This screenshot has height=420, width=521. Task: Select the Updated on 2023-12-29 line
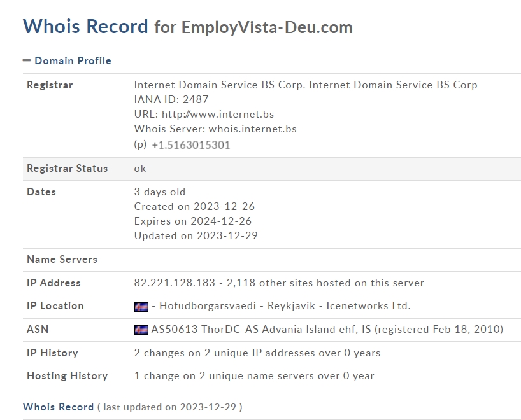(x=196, y=235)
